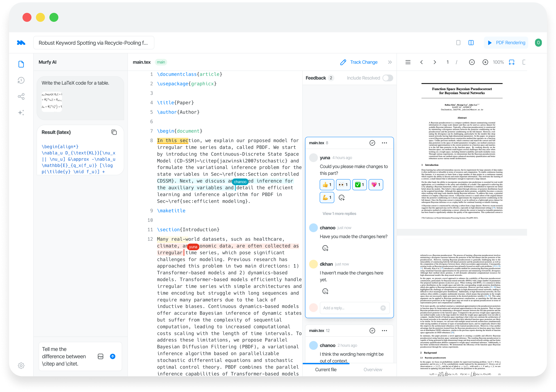This screenshot has height=392, width=556.
Task: Click the main branch badge
Action: tap(161, 62)
